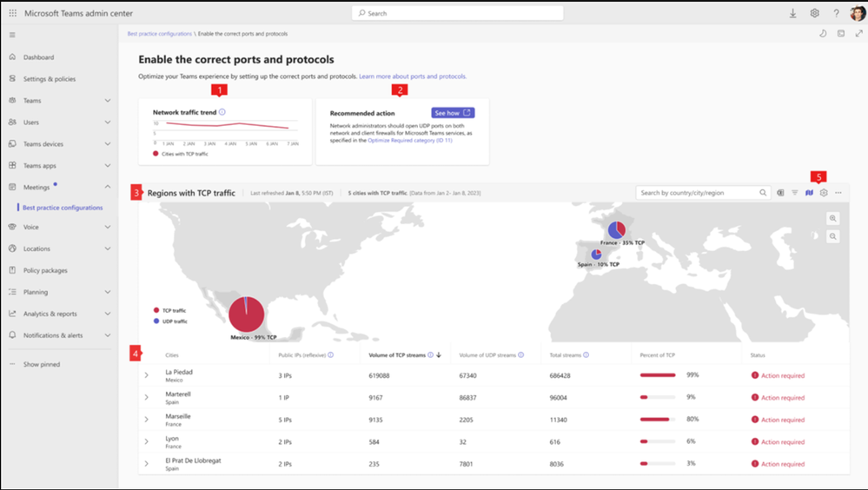Click the Mexico 99% TCP pie chart
The height and width of the screenshot is (490, 868).
pos(247,314)
